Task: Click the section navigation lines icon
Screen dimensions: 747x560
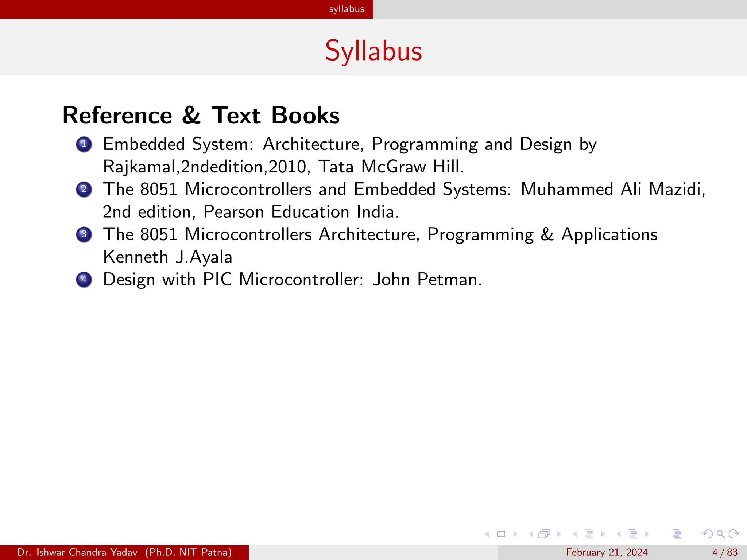Action: (633, 534)
